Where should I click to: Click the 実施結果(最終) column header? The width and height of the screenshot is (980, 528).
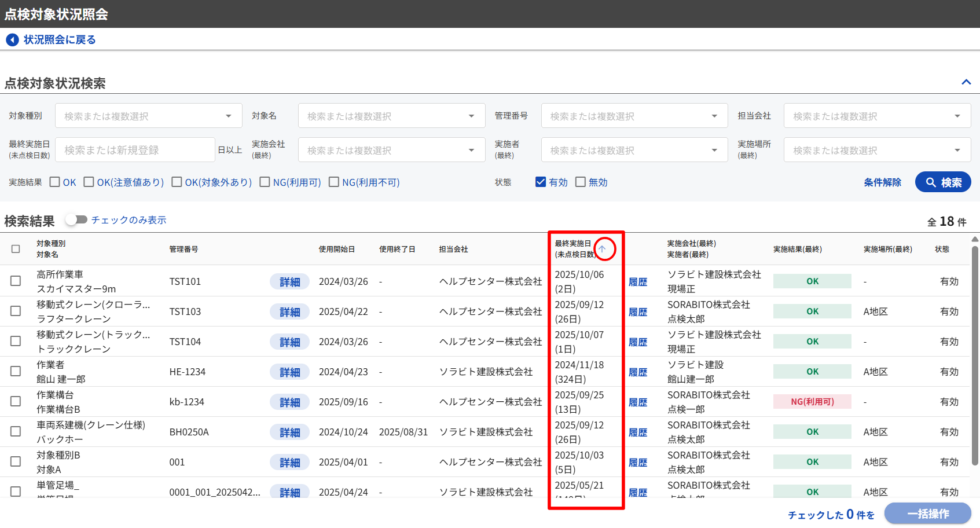click(797, 250)
